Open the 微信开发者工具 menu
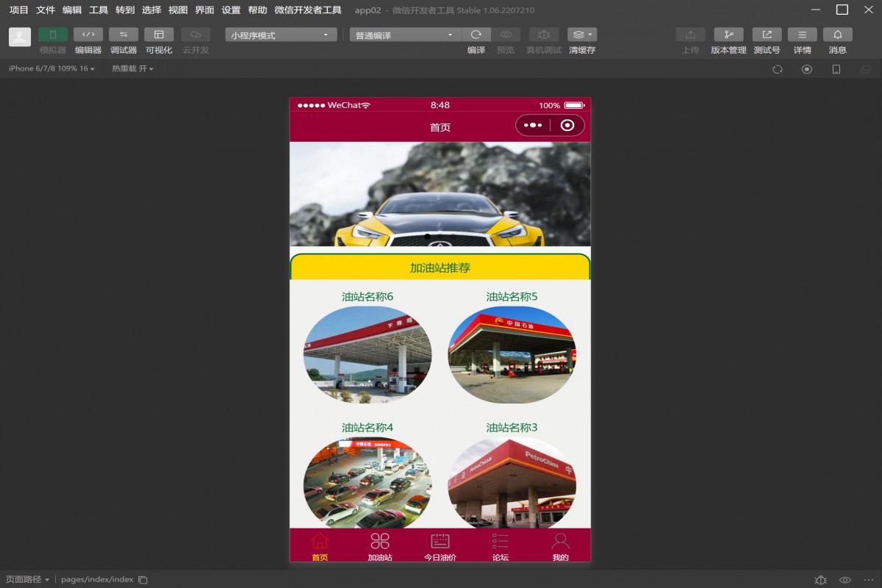The height and width of the screenshot is (588, 882). [308, 10]
